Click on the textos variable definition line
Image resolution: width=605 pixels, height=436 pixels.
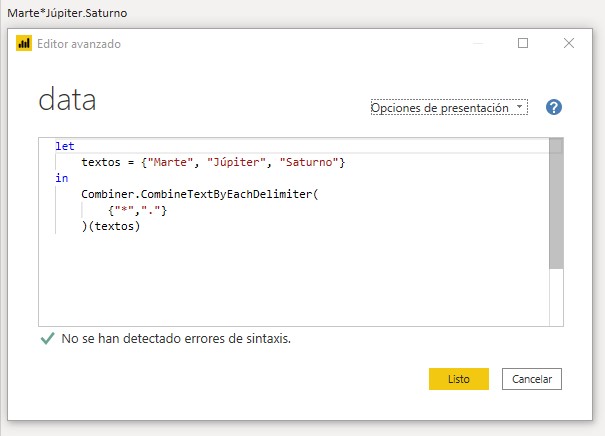pyautogui.click(x=213, y=162)
